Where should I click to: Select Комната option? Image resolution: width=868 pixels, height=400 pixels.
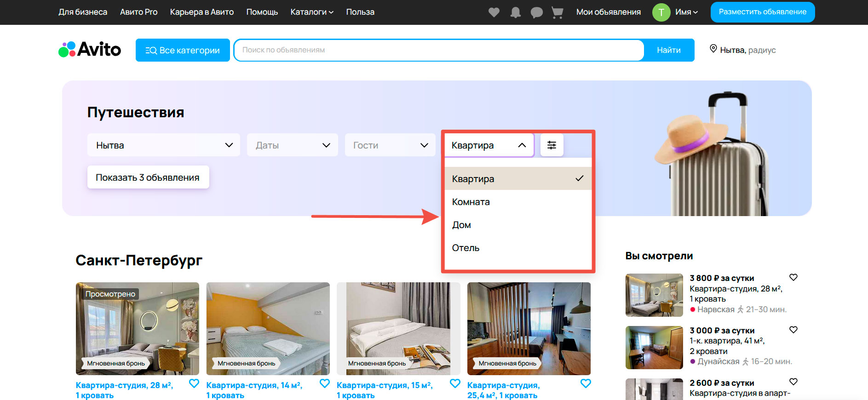(x=518, y=202)
